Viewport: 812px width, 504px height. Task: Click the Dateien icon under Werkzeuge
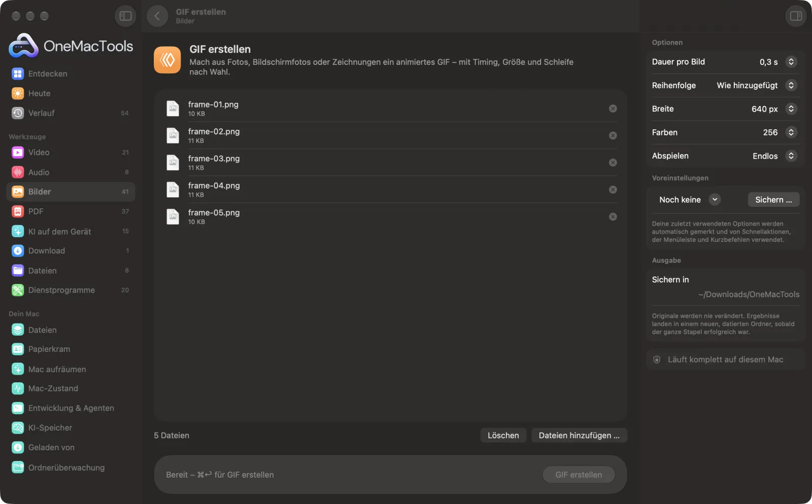[18, 271]
